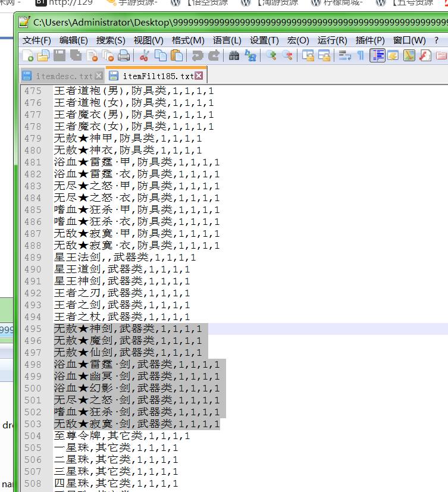This screenshot has width=448, height=492.
Task: Click the Undo arrow icon
Action: pyautogui.click(x=197, y=56)
